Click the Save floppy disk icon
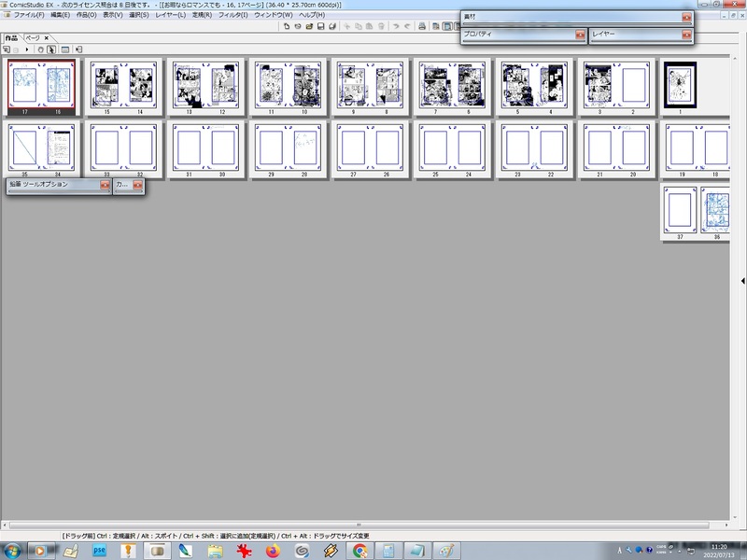 pyautogui.click(x=320, y=26)
